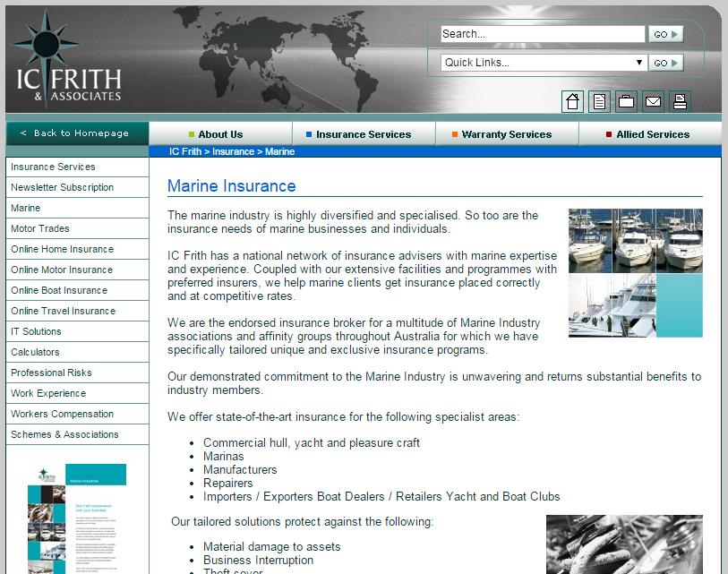Open Online Home Insurance link
Viewport: 728px width, 574px height.
tap(77, 249)
